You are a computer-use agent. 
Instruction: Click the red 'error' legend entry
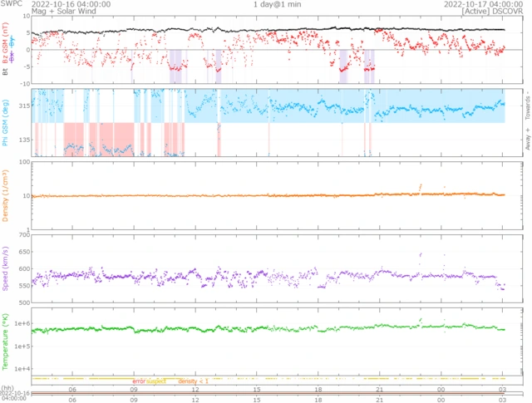(x=139, y=381)
